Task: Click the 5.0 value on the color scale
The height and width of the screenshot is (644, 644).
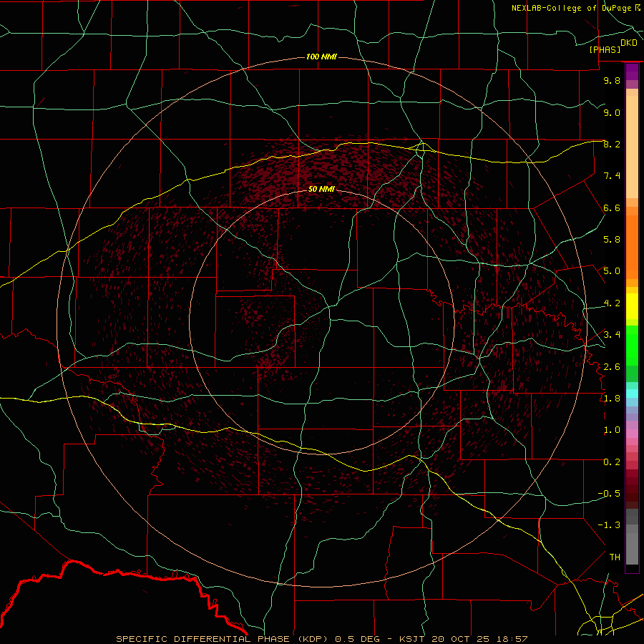Action: click(x=612, y=271)
